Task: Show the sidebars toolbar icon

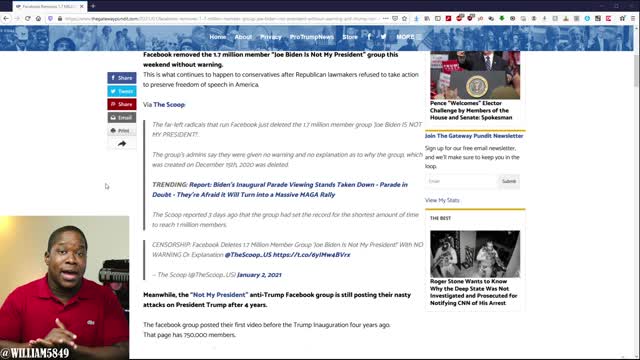Action: [x=438, y=18]
